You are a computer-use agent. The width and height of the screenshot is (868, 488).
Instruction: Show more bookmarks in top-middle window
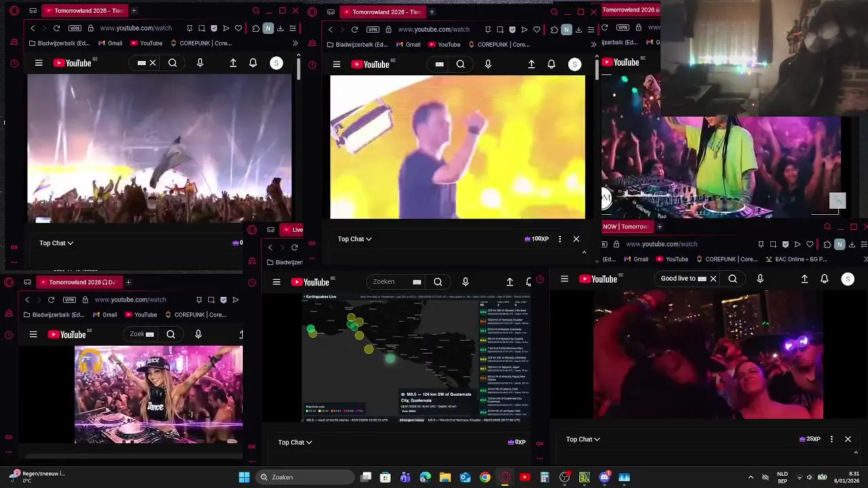pyautogui.click(x=593, y=45)
